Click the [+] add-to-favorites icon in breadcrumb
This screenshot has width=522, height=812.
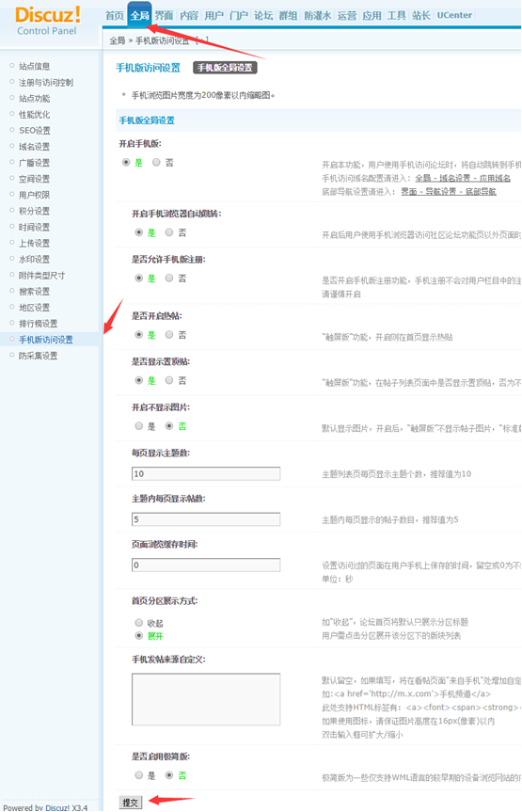pyautogui.click(x=202, y=40)
